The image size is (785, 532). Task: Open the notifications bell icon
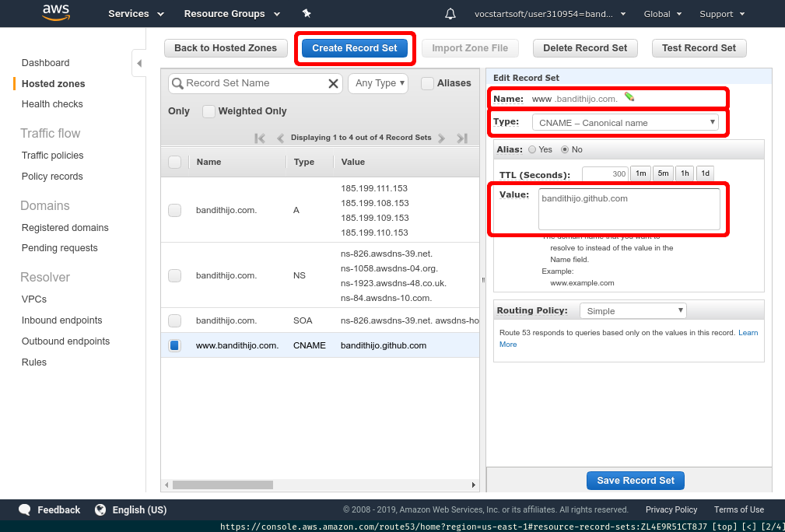pyautogui.click(x=450, y=14)
